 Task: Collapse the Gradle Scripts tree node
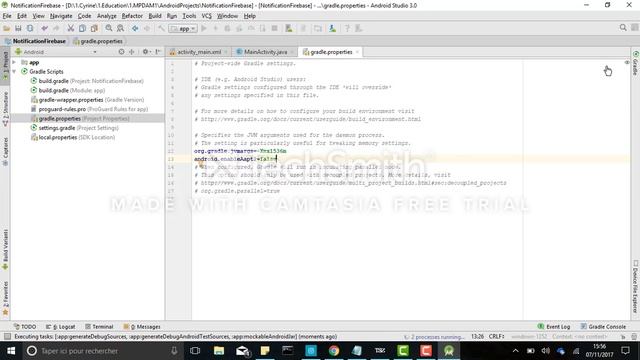[14, 72]
